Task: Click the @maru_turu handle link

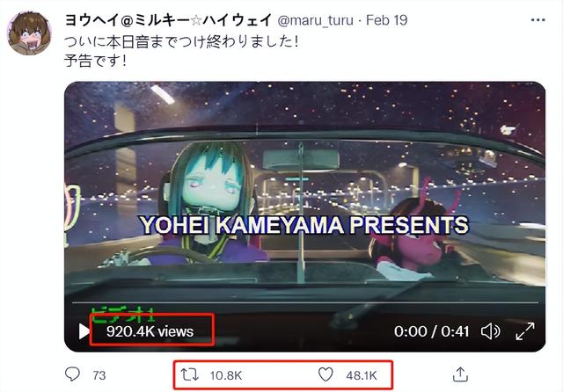Action: pos(315,20)
